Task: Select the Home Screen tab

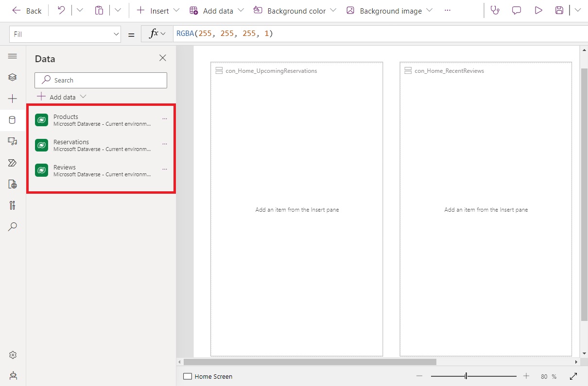Action: point(208,376)
